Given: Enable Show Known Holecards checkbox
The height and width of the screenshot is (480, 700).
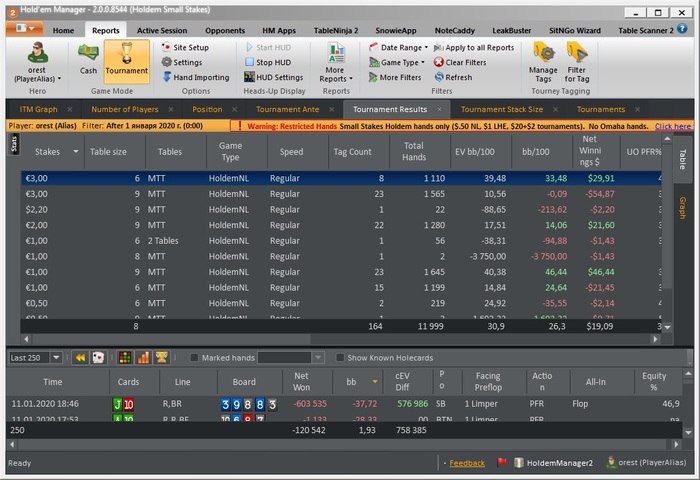Looking at the screenshot, I should pyautogui.click(x=340, y=358).
